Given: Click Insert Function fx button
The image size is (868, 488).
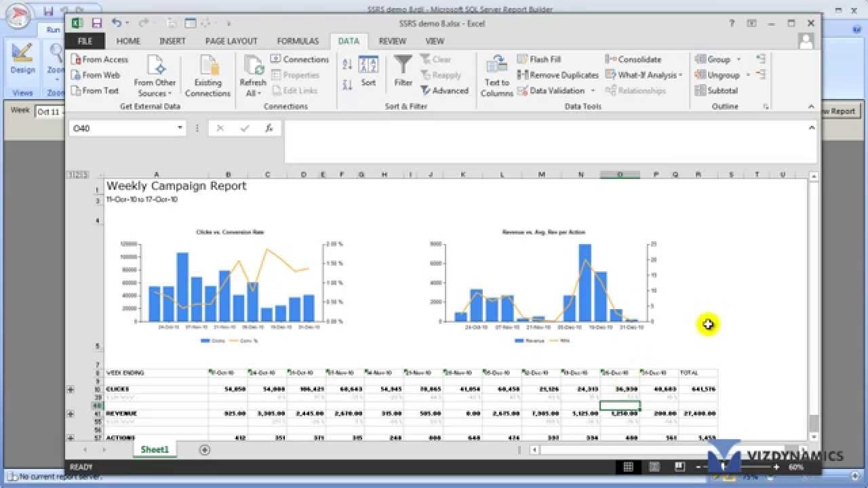Looking at the screenshot, I should pyautogui.click(x=269, y=127).
